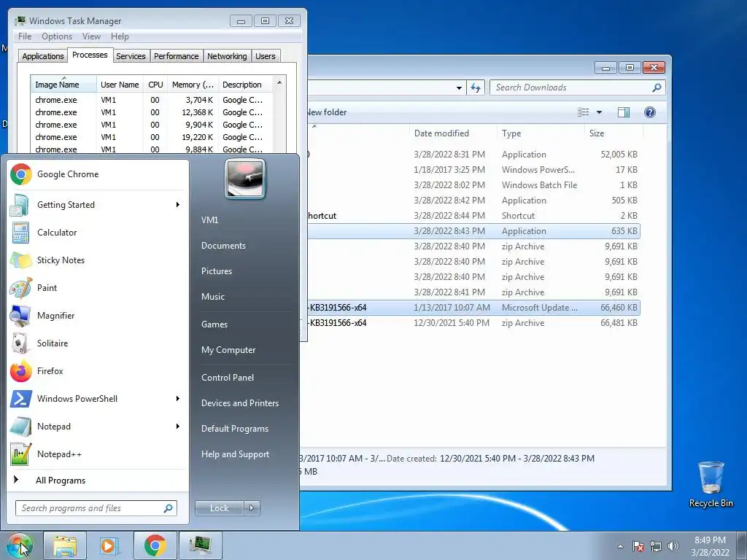Open the view options dropdown arrow
Viewport: 747px width, 560px height.
pos(599,112)
